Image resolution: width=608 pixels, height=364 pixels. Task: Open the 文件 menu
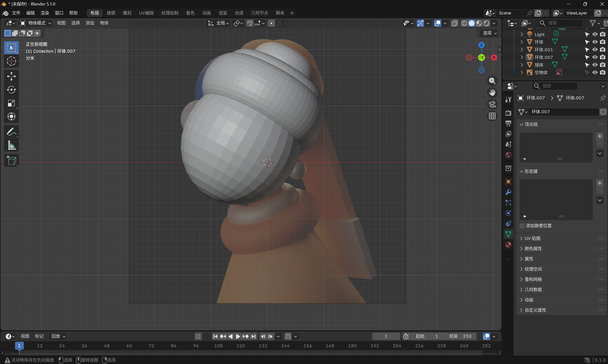click(16, 13)
